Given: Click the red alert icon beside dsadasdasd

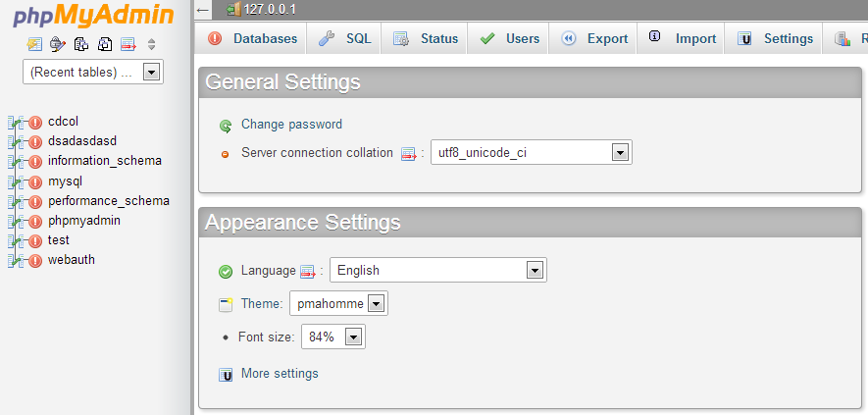Looking at the screenshot, I should point(35,142).
